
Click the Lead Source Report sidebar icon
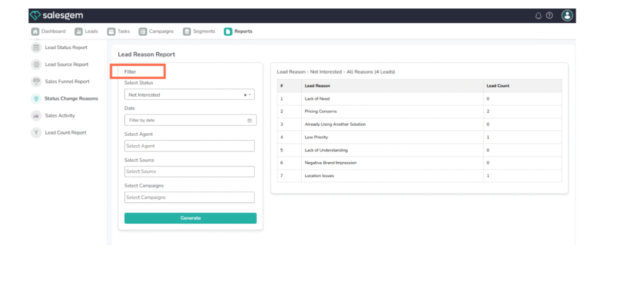pos(36,65)
